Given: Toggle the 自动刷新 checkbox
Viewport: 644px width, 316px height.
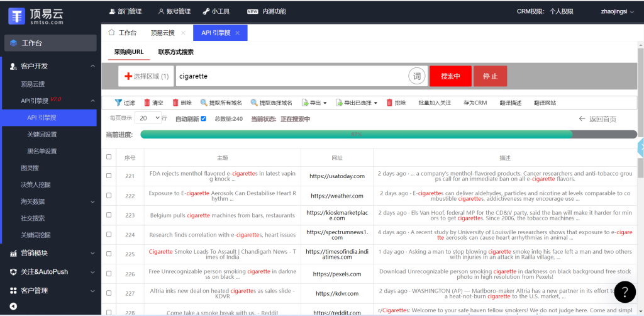Looking at the screenshot, I should [203, 118].
